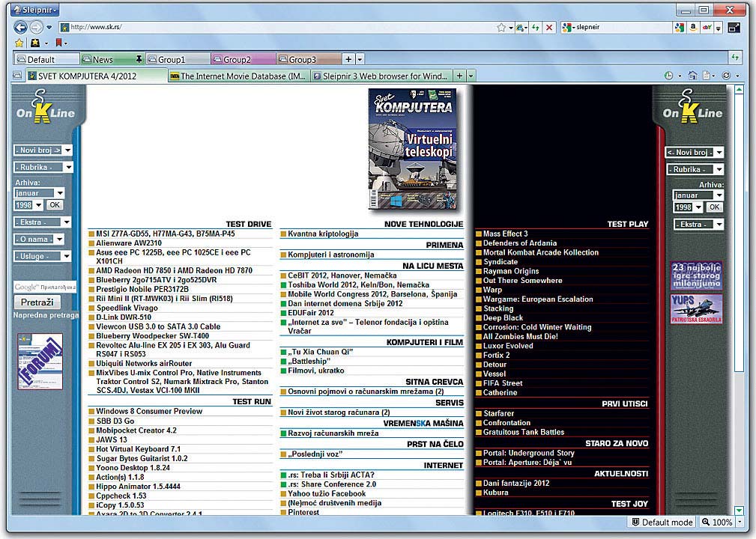
Task: Open the history clock icon
Action: [x=668, y=76]
